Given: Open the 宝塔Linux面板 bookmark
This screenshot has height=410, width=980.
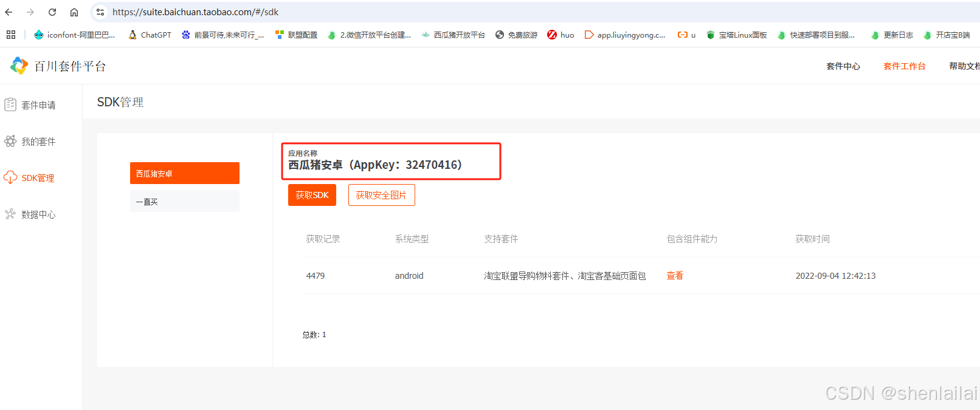Looking at the screenshot, I should click(736, 35).
